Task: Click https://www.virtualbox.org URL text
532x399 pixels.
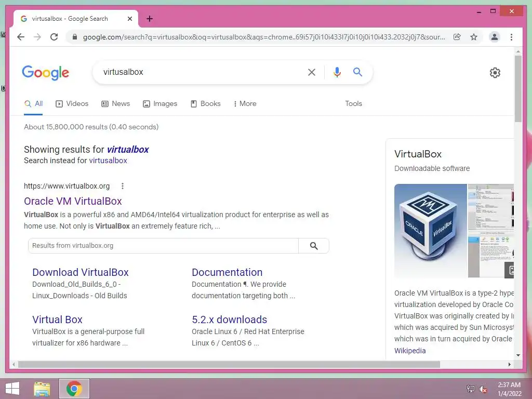Action: click(x=67, y=186)
